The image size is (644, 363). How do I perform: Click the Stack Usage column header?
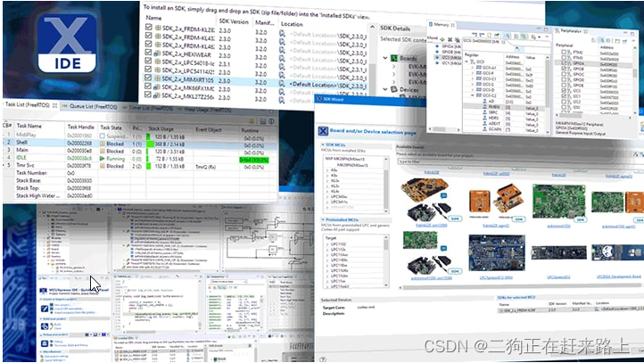click(x=161, y=128)
